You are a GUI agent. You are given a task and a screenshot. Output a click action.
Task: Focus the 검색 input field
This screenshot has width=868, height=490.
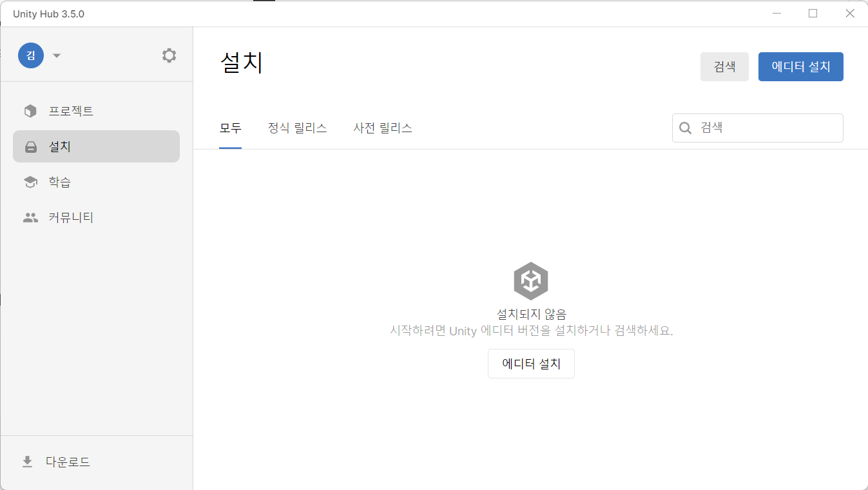point(758,128)
